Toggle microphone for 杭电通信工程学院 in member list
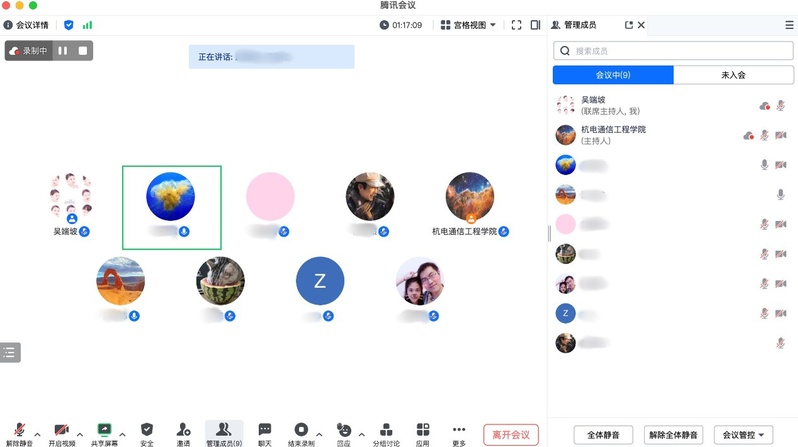The height and width of the screenshot is (447, 798). (764, 135)
